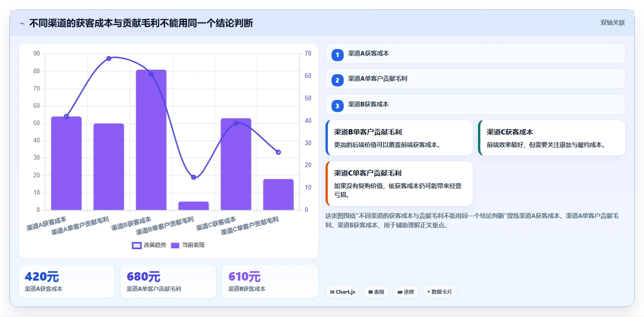Image resolution: width=644 pixels, height=317 pixels.
Task: Click the 渠道A获客成本 label under 420元
Action: point(44,289)
